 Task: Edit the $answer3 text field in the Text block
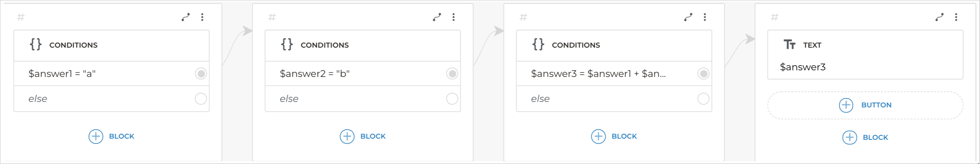tap(803, 67)
